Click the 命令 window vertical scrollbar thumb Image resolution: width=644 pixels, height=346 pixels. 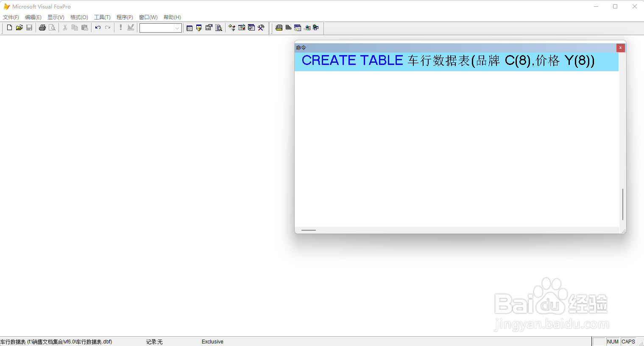coord(622,204)
